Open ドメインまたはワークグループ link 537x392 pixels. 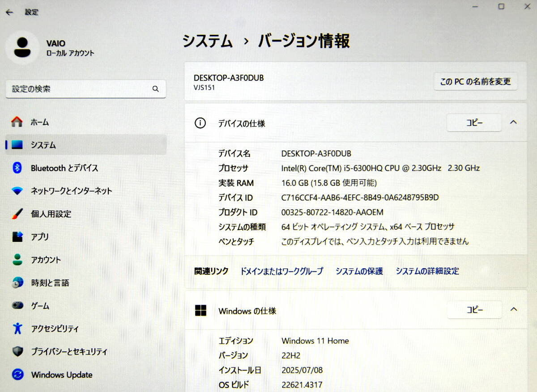click(281, 271)
